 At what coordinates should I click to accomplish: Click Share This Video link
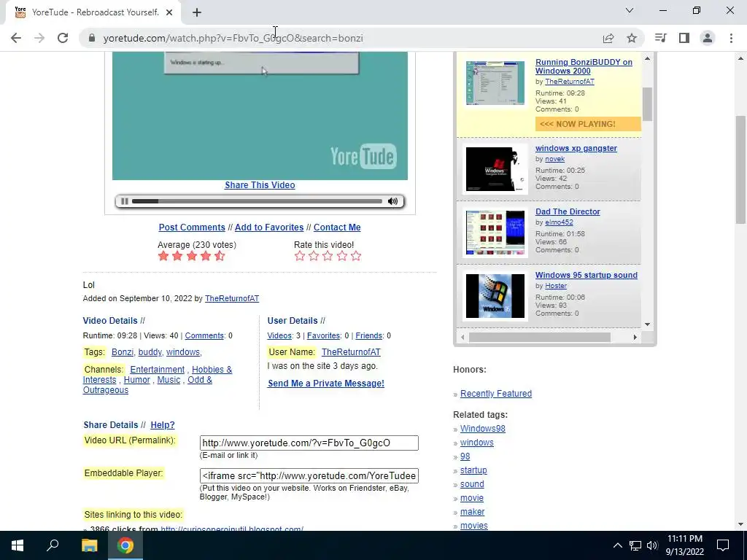click(260, 185)
